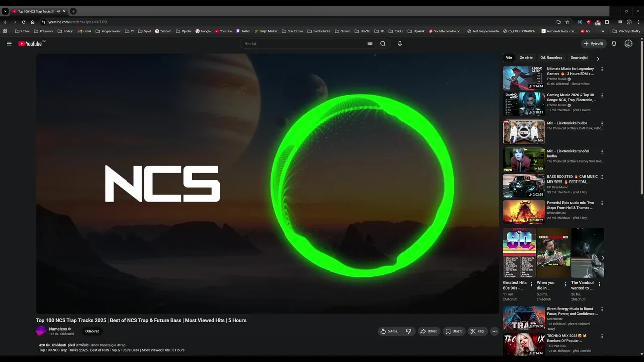644x362 pixels.
Task: Open the Greatest Hits 80s 90s short
Action: point(519,253)
